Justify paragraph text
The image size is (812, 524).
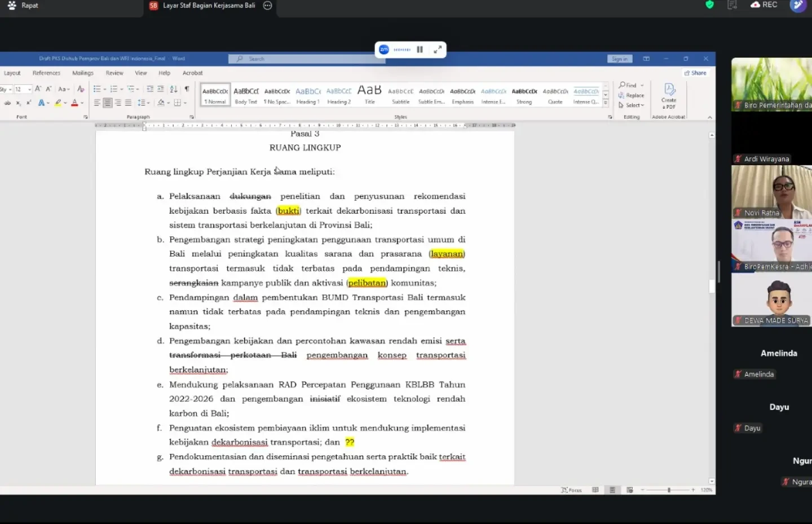tap(128, 103)
